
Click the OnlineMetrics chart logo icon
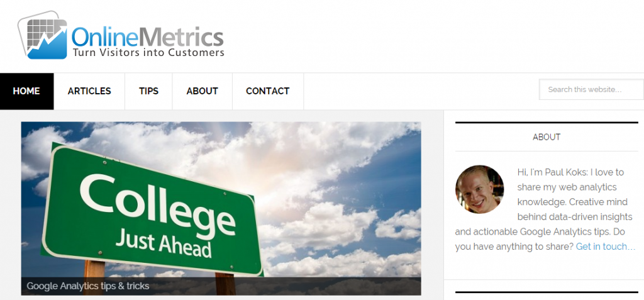coord(43,35)
